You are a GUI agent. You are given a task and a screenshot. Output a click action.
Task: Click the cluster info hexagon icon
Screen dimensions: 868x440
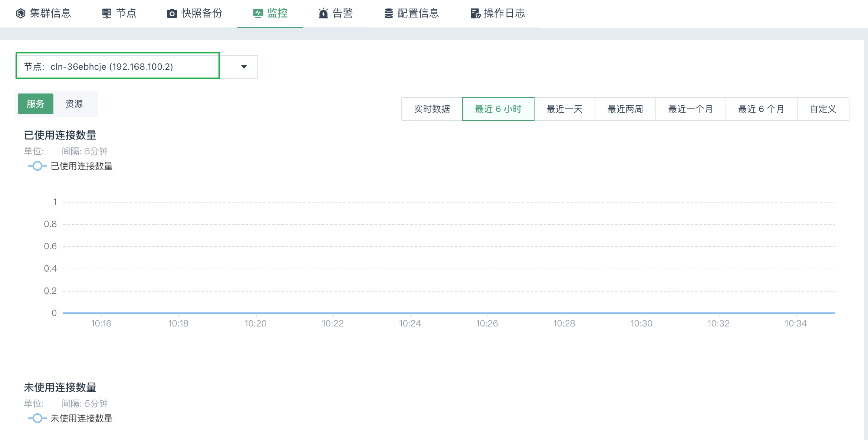[x=21, y=13]
